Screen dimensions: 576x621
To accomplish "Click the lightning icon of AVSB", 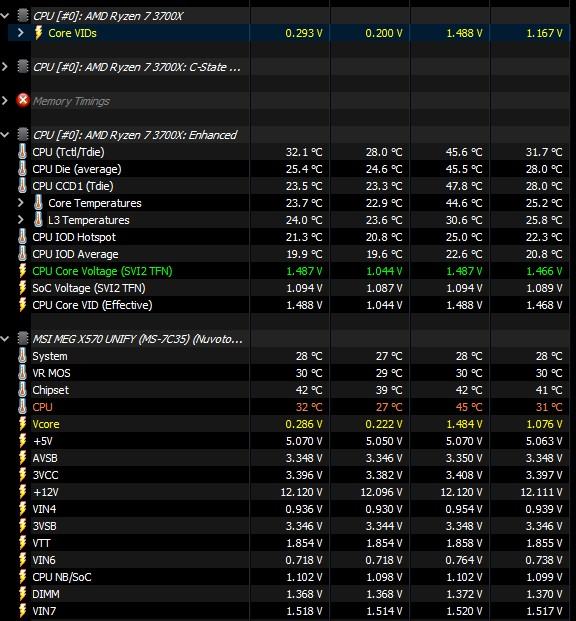I will (23, 458).
